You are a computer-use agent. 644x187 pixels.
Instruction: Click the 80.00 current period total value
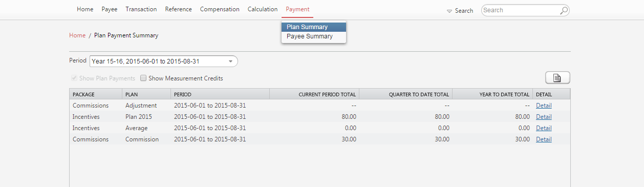coord(349,117)
